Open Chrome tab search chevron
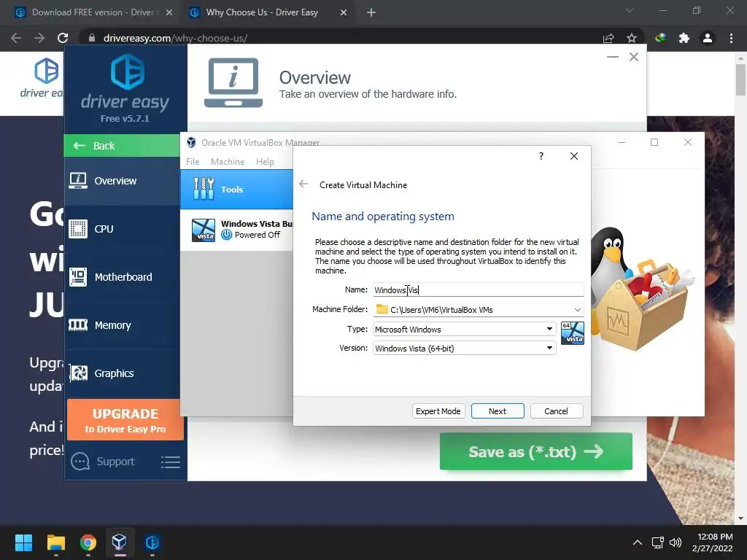 coord(630,10)
